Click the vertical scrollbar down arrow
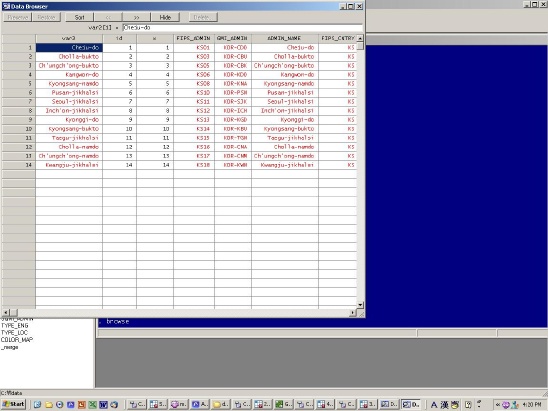This screenshot has height=411, width=548. 360,305
